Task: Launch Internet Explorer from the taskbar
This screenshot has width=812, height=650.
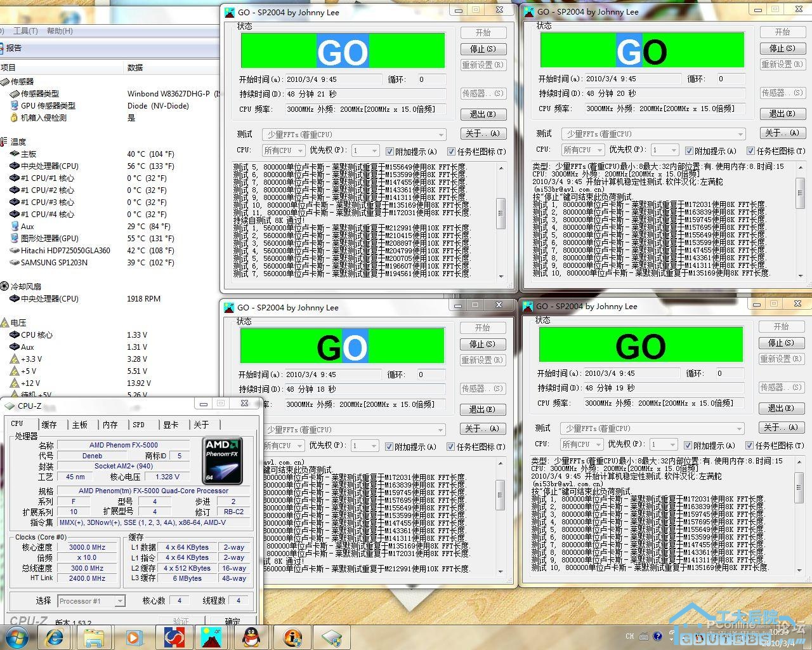Action: point(55,637)
